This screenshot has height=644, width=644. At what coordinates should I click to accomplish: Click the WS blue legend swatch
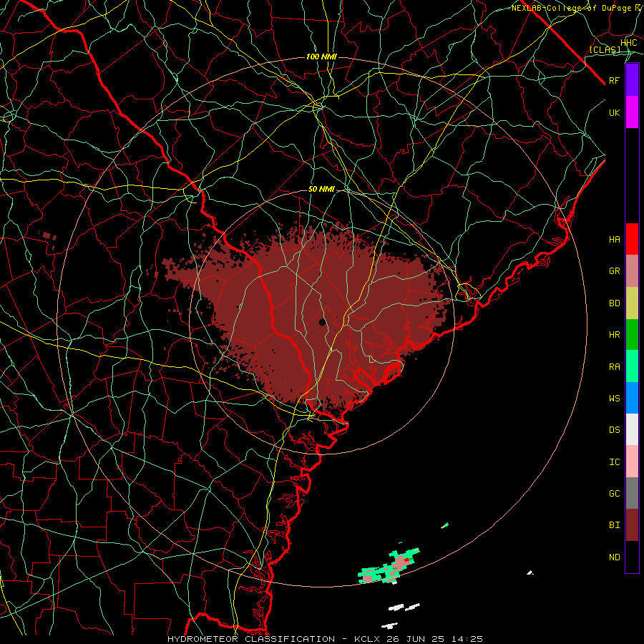pos(632,398)
